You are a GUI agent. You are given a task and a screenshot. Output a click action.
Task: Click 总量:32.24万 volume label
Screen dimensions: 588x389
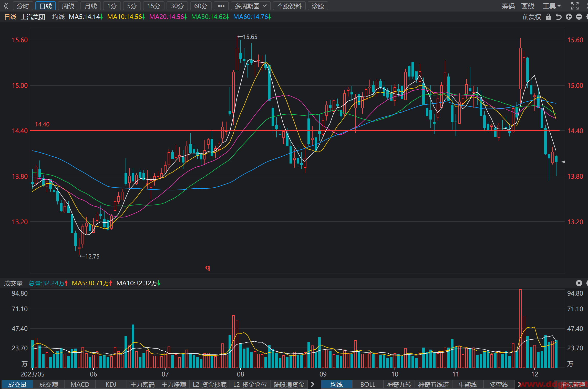(x=48, y=283)
